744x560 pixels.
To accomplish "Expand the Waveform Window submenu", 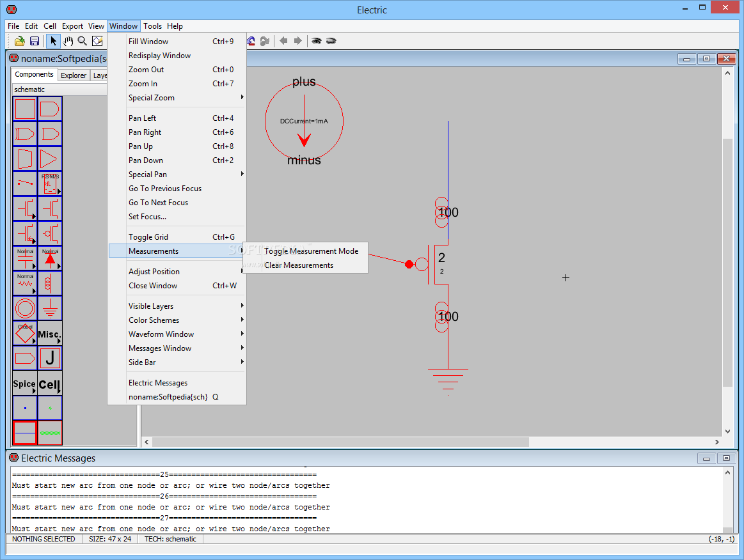I will click(x=177, y=334).
